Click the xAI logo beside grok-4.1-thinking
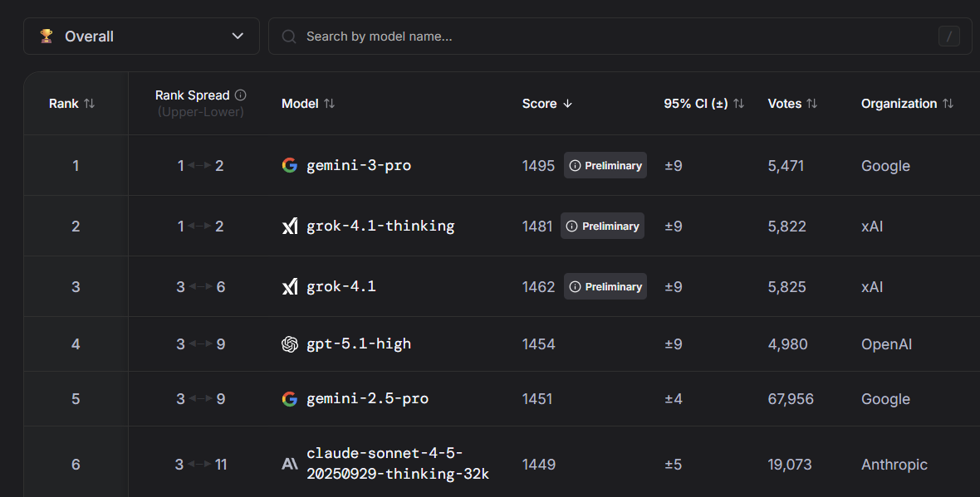Viewport: 980px width, 497px height. [x=289, y=226]
